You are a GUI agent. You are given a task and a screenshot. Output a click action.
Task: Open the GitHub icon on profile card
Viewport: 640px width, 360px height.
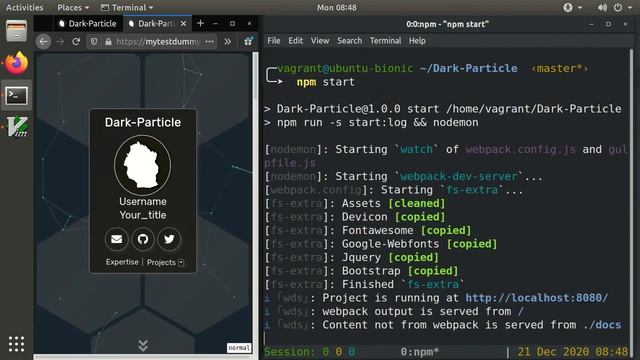tap(142, 239)
